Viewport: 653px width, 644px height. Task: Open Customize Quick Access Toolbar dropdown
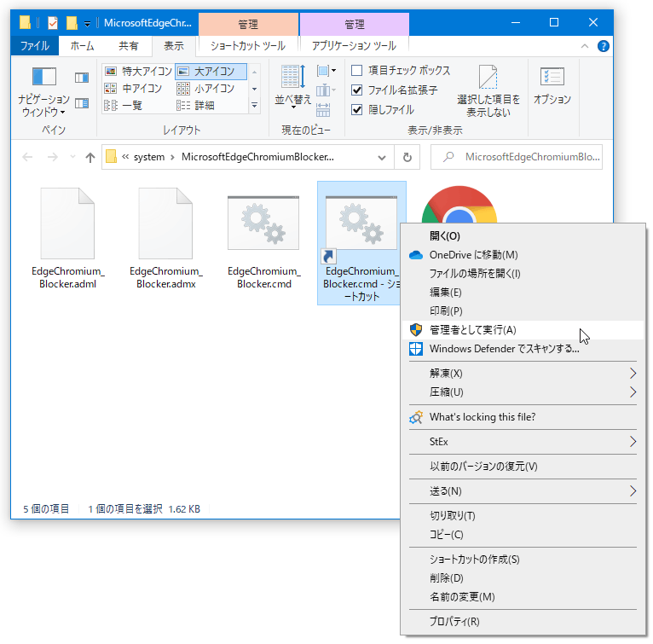[87, 23]
